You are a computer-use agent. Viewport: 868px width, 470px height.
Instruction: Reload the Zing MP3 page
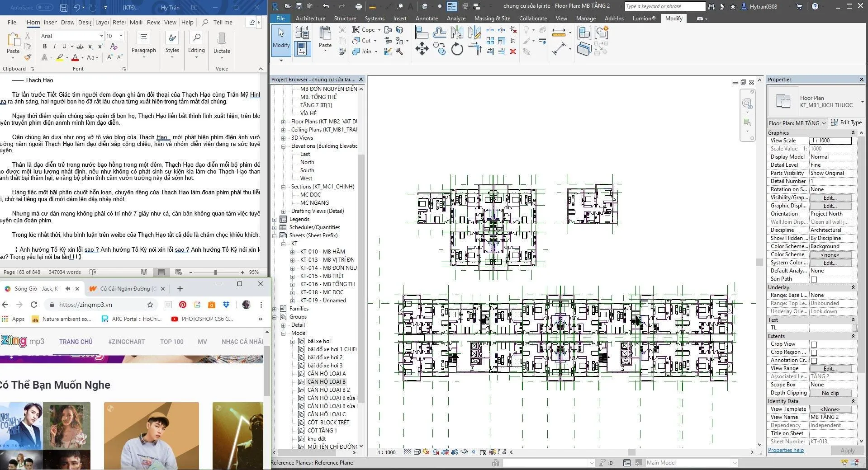pyautogui.click(x=34, y=305)
